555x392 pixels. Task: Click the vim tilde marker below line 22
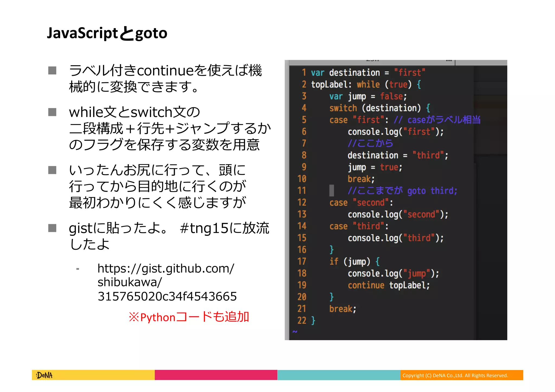point(295,332)
